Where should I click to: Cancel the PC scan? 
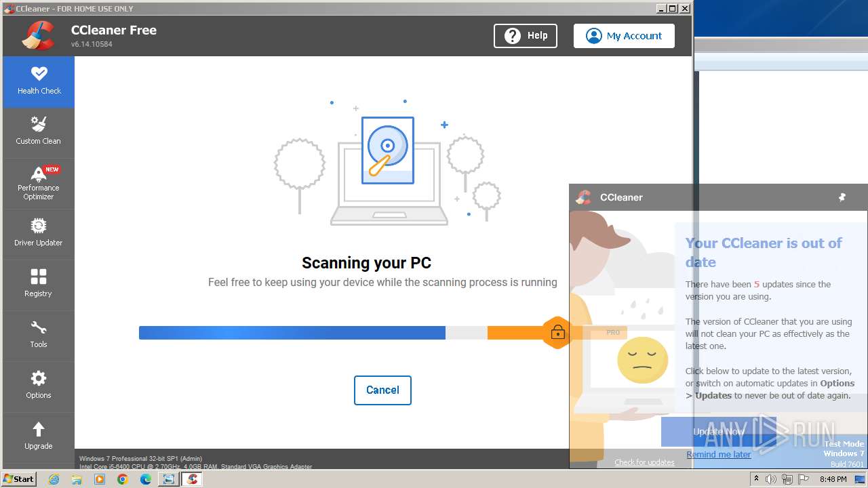pos(382,390)
